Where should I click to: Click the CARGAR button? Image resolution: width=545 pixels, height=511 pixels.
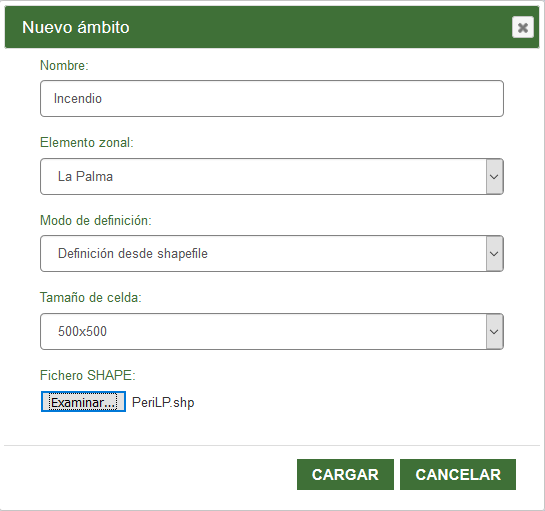tap(345, 474)
